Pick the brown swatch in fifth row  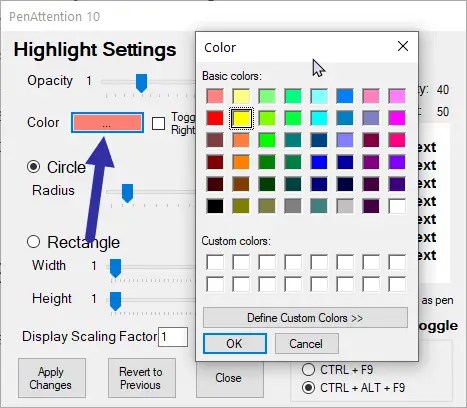241,184
